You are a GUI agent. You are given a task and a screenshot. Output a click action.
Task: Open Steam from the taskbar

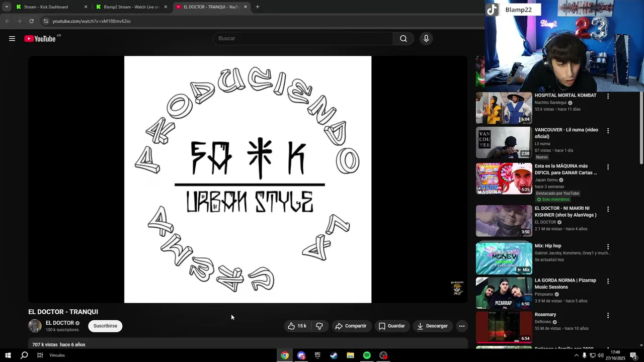tap(334, 355)
